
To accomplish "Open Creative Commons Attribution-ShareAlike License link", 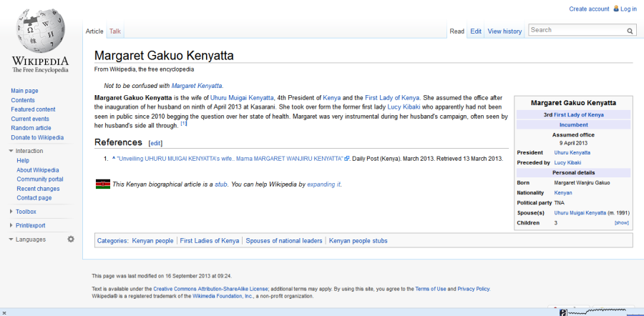I will pyautogui.click(x=210, y=289).
